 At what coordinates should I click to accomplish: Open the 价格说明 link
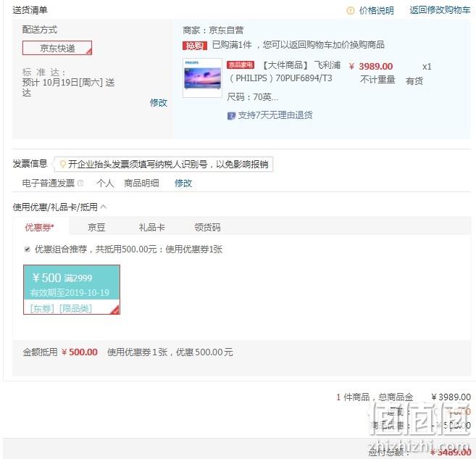coord(377,11)
